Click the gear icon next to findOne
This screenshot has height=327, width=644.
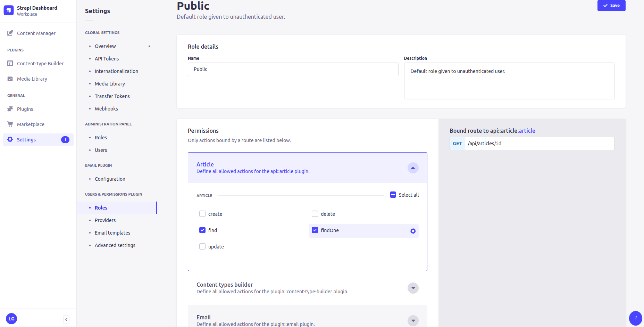coord(413,231)
